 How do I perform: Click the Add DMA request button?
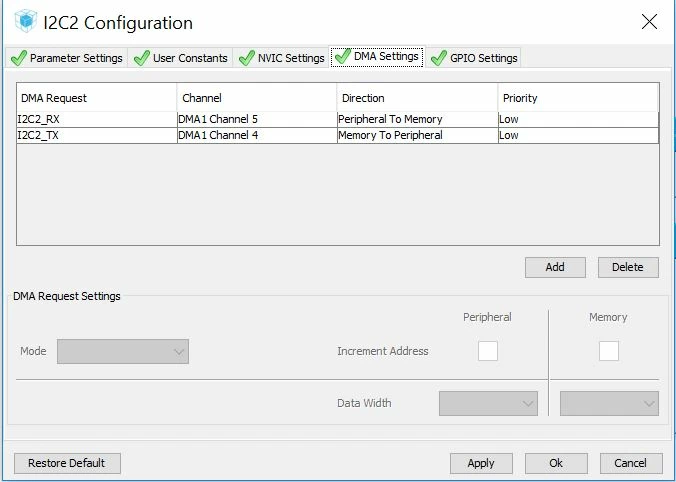click(x=555, y=267)
